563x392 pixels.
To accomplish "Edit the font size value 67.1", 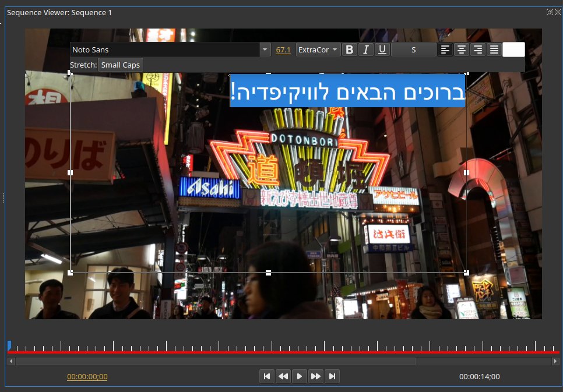I will tap(283, 50).
